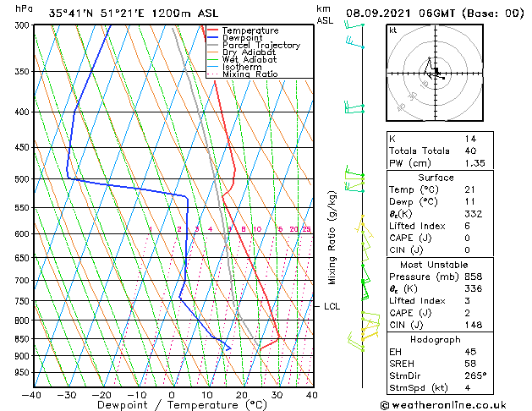Click the K index value 14
The image size is (532, 411).
click(x=470, y=139)
